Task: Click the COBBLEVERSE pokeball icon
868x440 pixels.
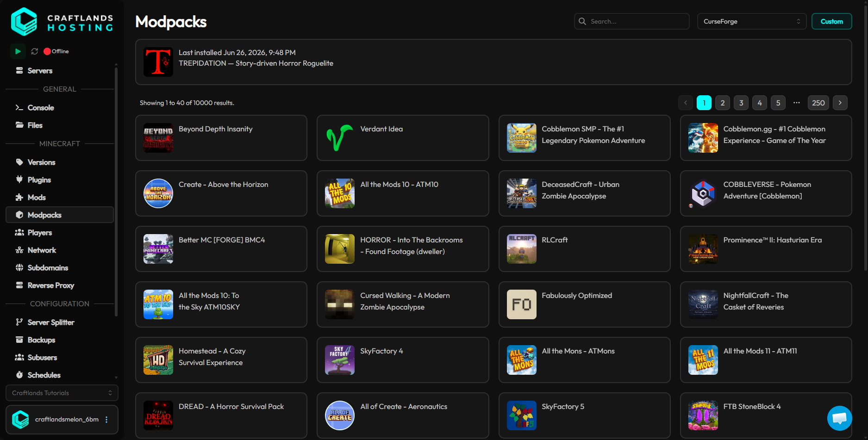Action: pos(703,193)
